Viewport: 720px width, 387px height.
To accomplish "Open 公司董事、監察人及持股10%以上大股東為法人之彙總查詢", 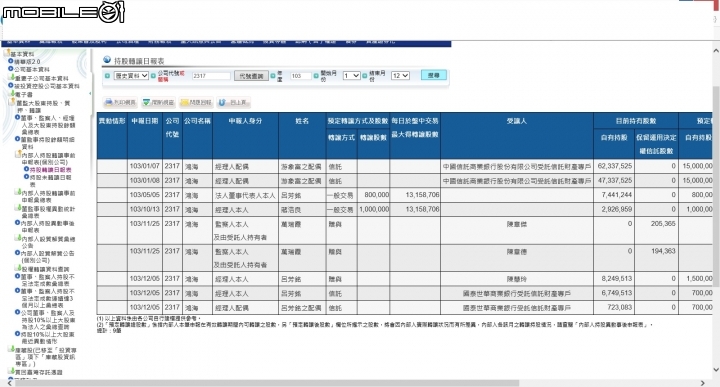I will tap(48, 319).
